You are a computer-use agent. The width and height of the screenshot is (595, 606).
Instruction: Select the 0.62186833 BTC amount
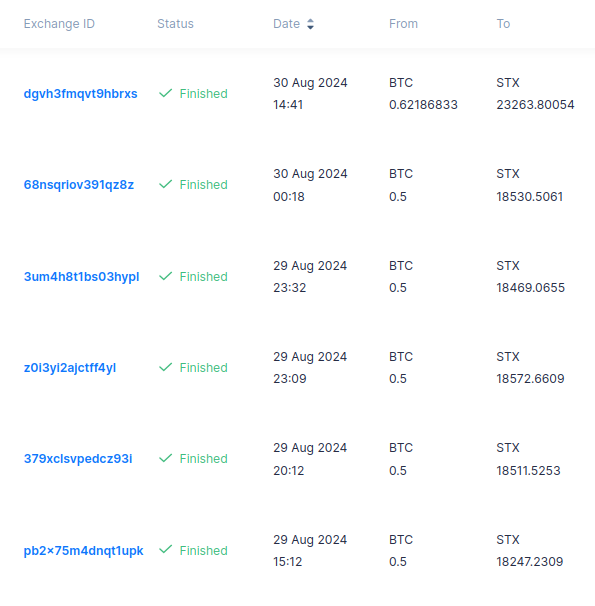pyautogui.click(x=423, y=105)
